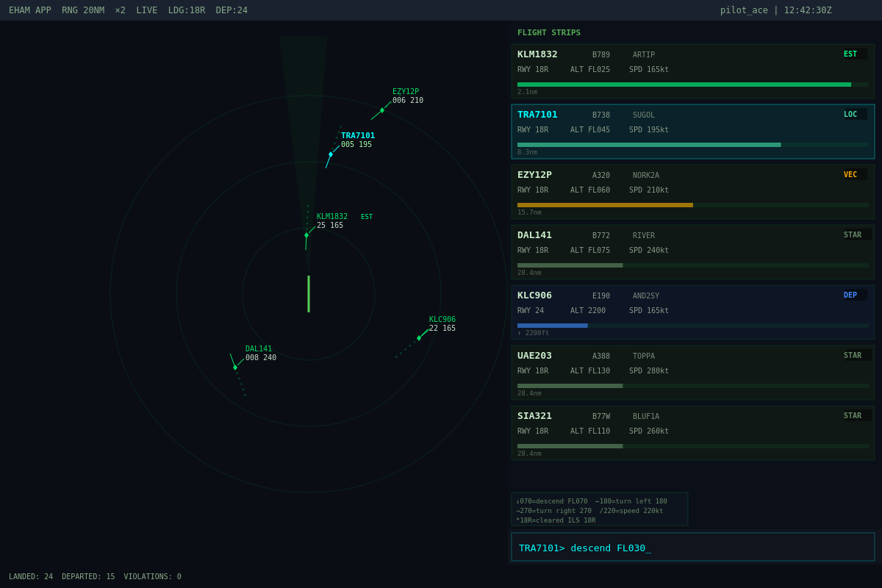The width and height of the screenshot is (882, 588).
Task: Click the STAR status badge on SIA321
Action: coord(856,415)
